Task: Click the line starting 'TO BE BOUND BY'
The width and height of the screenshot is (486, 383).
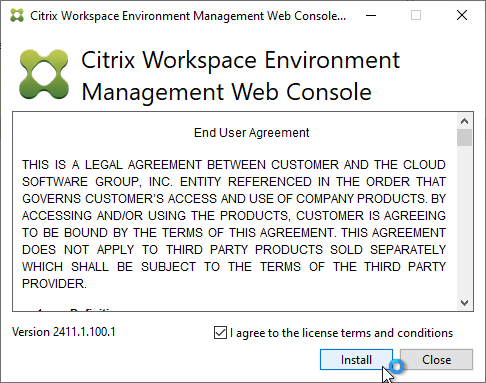Action: [234, 233]
